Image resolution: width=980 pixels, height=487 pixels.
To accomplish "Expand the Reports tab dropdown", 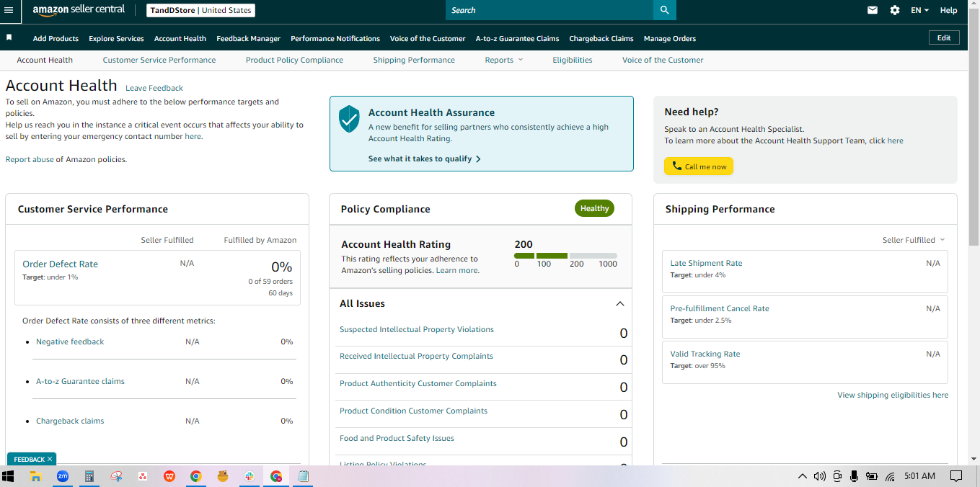I will 504,60.
